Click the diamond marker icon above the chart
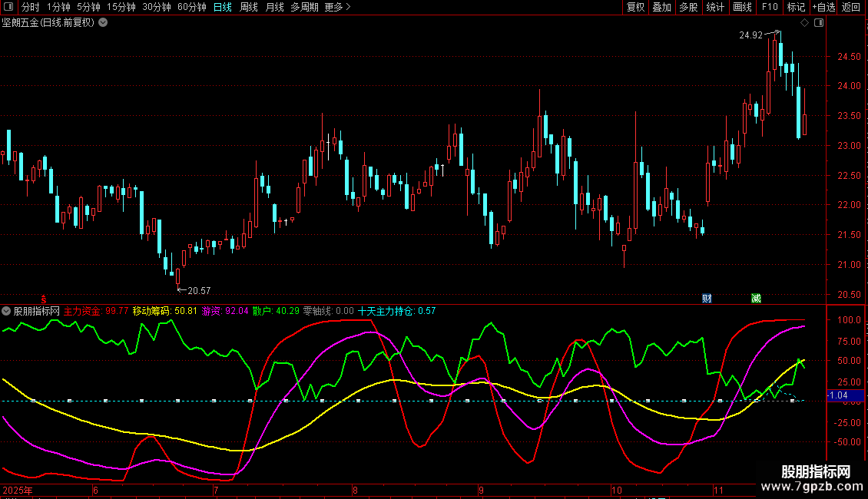 pos(804,23)
